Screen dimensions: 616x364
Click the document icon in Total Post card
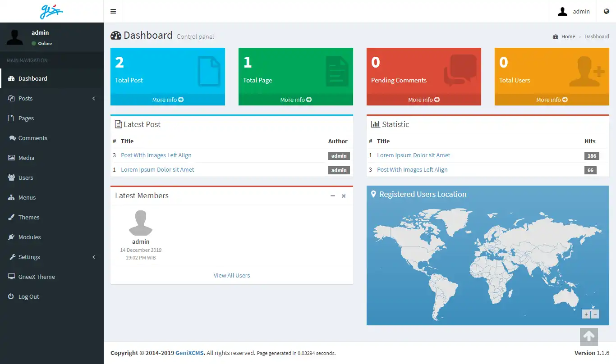tap(209, 71)
